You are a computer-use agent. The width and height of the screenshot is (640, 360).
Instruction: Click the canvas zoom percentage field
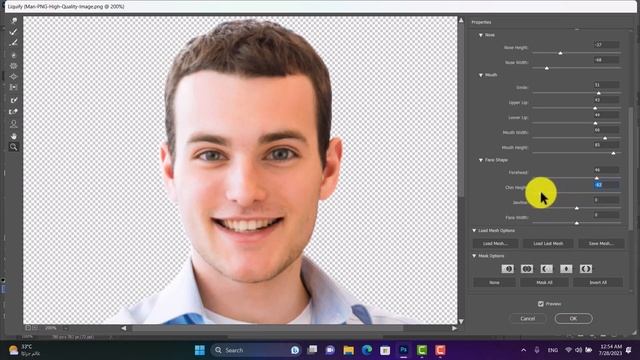click(x=51, y=328)
